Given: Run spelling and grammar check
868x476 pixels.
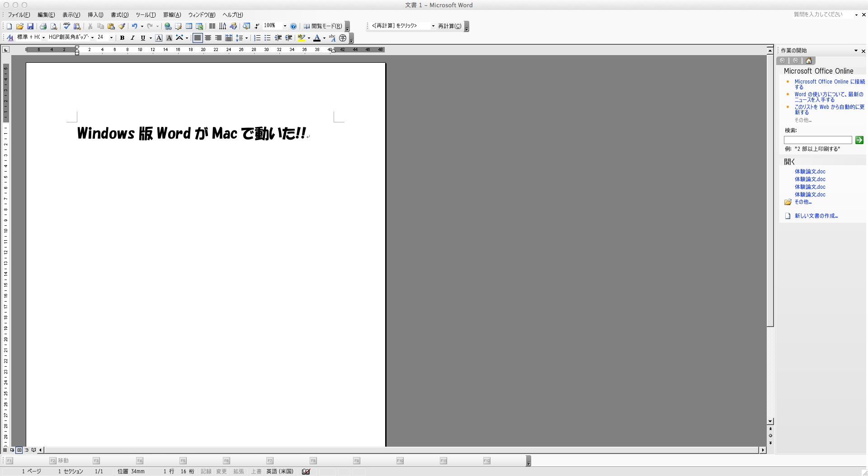Looking at the screenshot, I should click(66, 26).
